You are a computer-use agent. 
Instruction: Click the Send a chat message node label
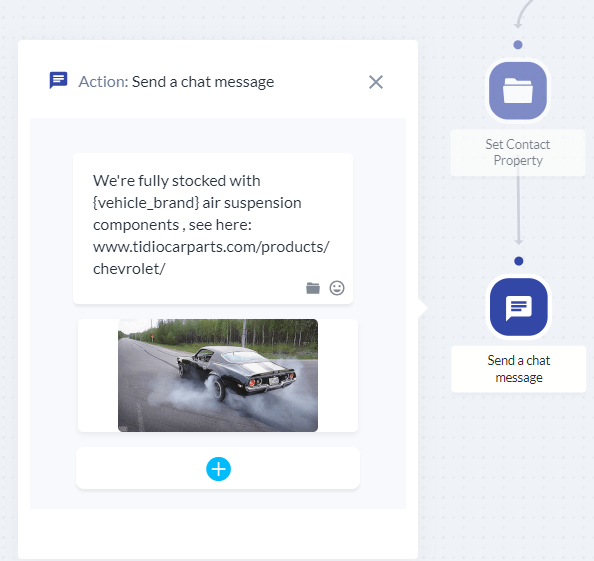click(x=519, y=369)
